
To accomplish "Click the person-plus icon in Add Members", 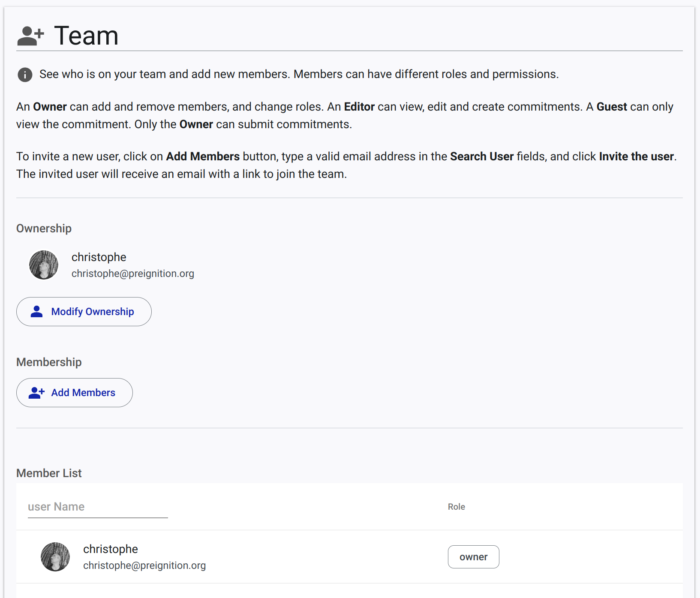I will 37,393.
